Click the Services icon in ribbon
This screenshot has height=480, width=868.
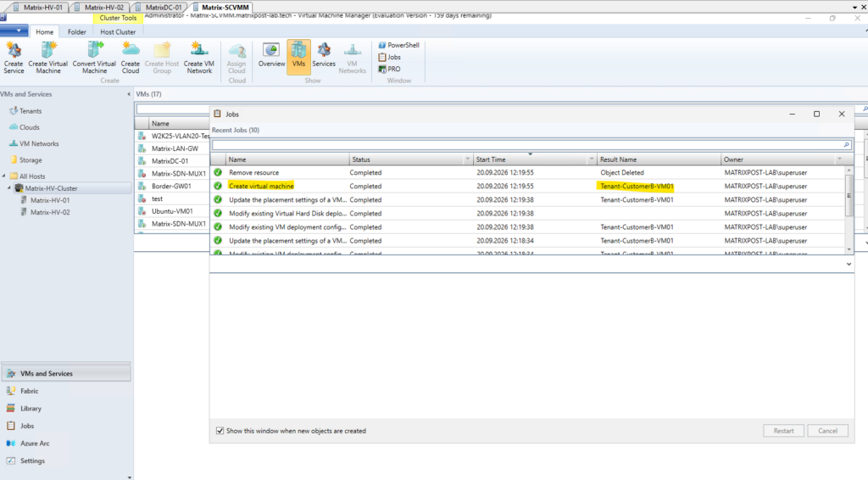[x=324, y=55]
